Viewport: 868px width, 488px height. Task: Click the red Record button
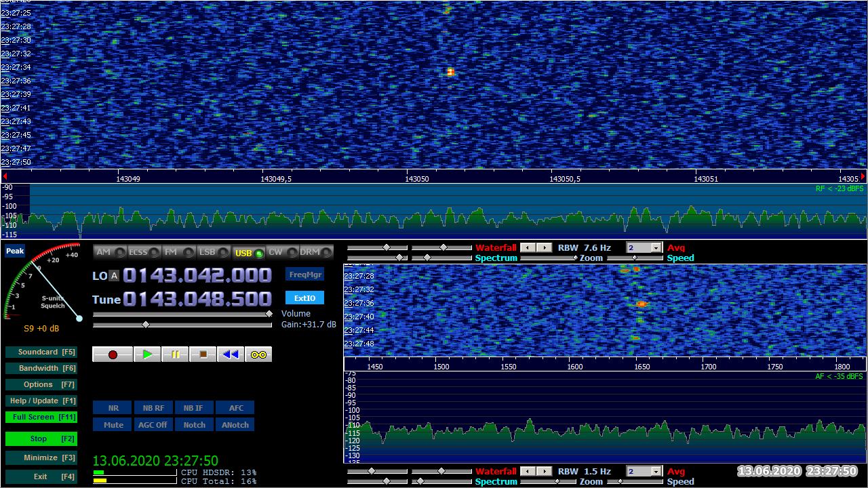tap(113, 354)
